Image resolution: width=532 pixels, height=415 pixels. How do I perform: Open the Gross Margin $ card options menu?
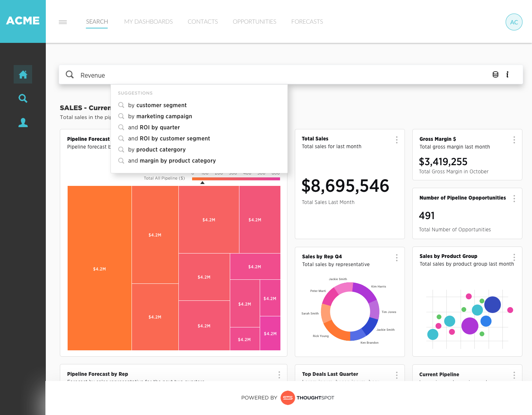coord(514,140)
